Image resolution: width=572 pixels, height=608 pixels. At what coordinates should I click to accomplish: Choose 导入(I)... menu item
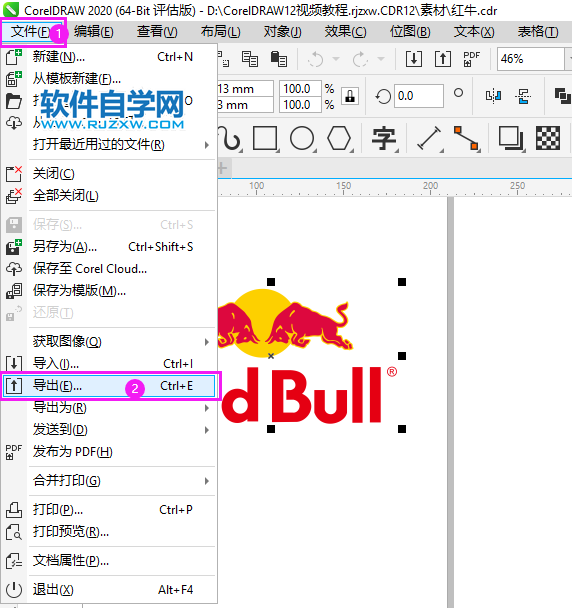[x=109, y=364]
